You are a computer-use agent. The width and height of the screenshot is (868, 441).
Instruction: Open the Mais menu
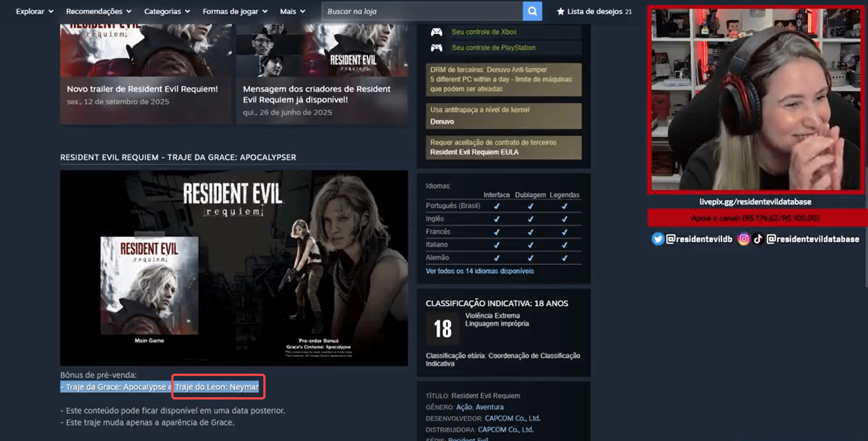click(293, 11)
